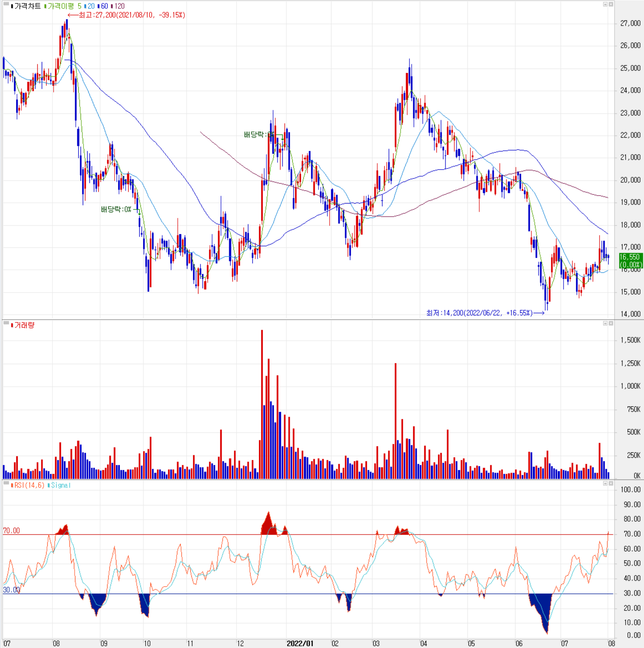Shrink the RSI indicator panel
Image resolution: width=644 pixels, height=648 pixels.
pyautogui.click(x=605, y=483)
